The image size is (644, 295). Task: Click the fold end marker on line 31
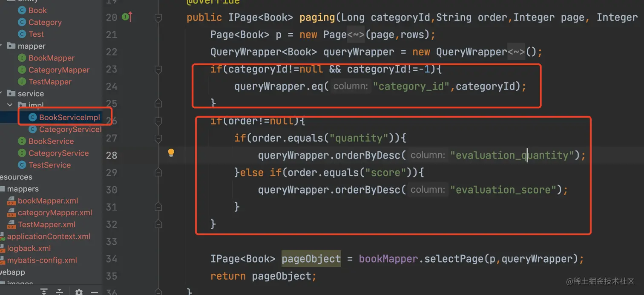(158, 207)
